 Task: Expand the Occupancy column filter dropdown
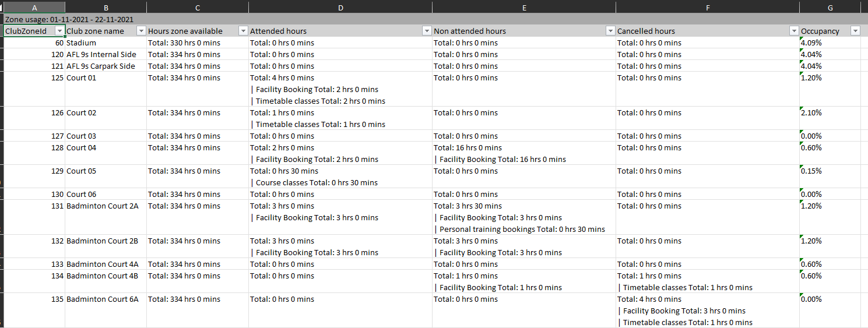point(855,31)
